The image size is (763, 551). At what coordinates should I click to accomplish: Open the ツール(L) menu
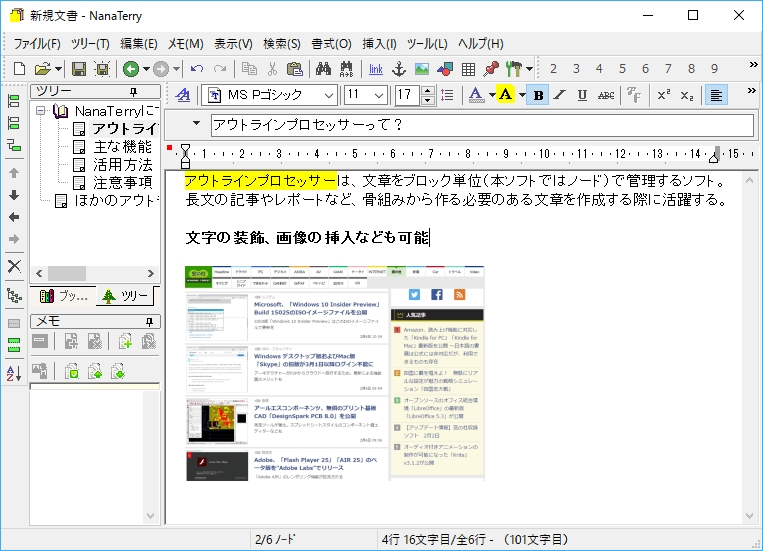tap(427, 44)
